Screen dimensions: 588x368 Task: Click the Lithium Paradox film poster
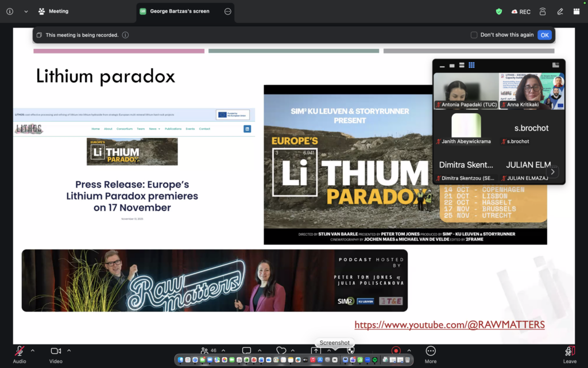[405, 164]
